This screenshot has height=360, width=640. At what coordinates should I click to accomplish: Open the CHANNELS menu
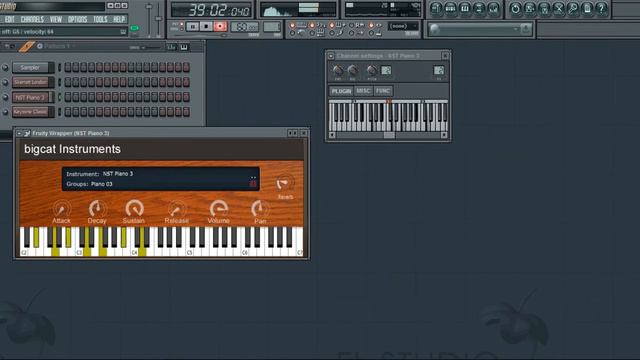click(32, 19)
